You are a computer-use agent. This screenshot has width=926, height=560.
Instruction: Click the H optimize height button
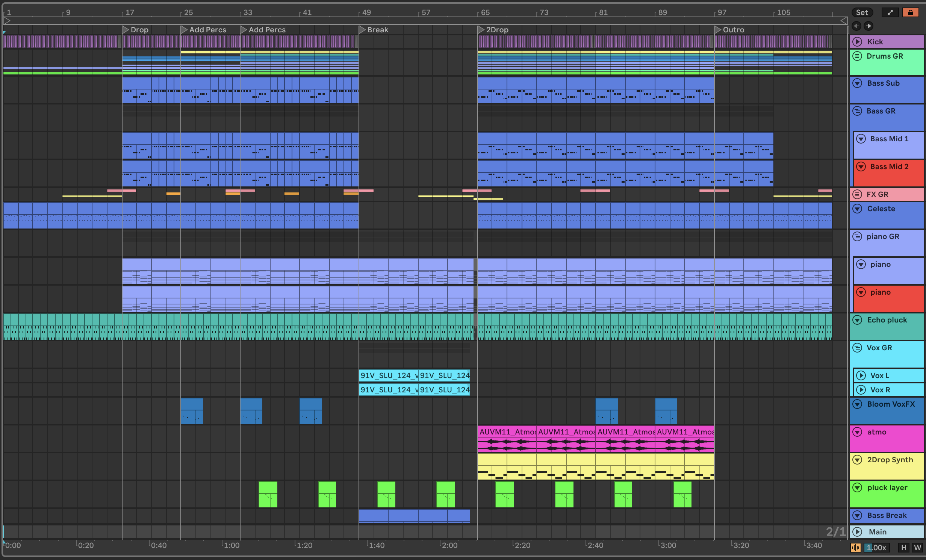904,548
